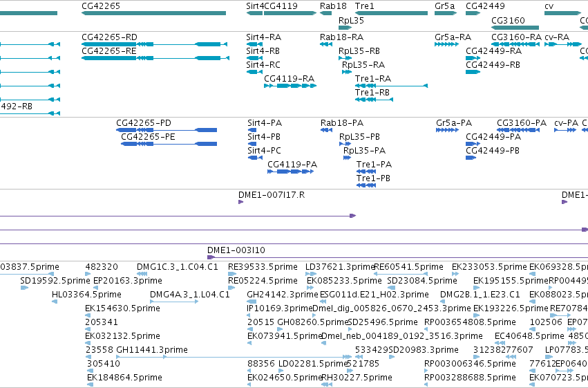Open EST RH30227.5prime
Image resolution: width=588 pixels, height=388 pixels.
pos(357,378)
